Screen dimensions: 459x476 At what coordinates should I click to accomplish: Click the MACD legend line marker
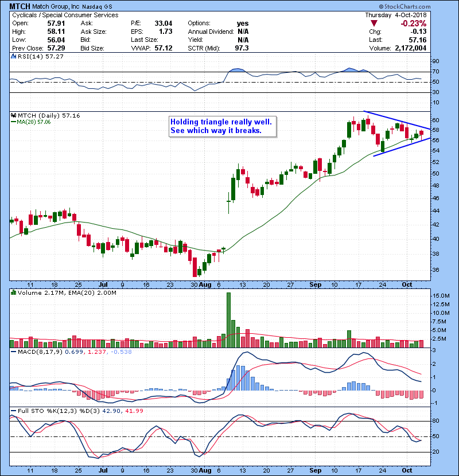coord(13,352)
